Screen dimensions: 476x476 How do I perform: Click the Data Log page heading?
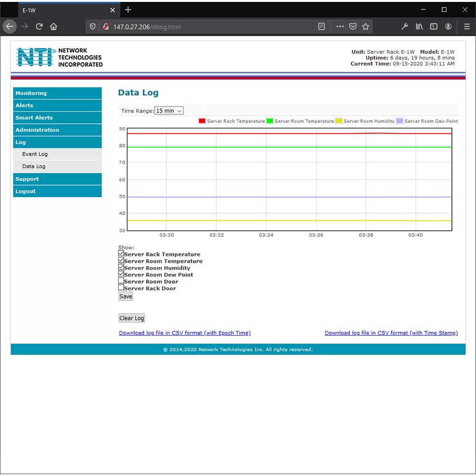(138, 93)
